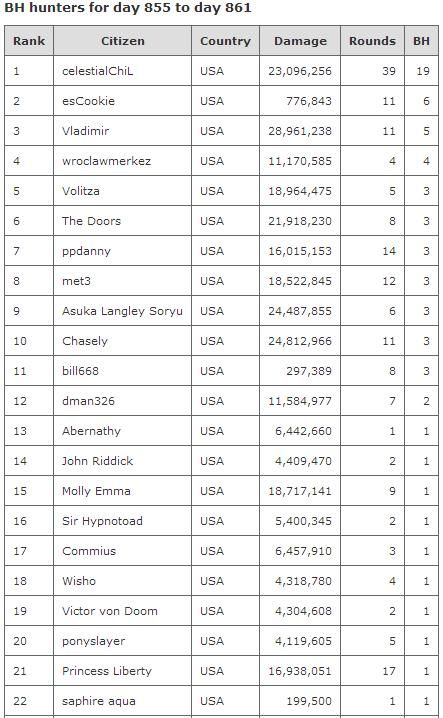Select saphire aqua citizen name

click(x=98, y=701)
